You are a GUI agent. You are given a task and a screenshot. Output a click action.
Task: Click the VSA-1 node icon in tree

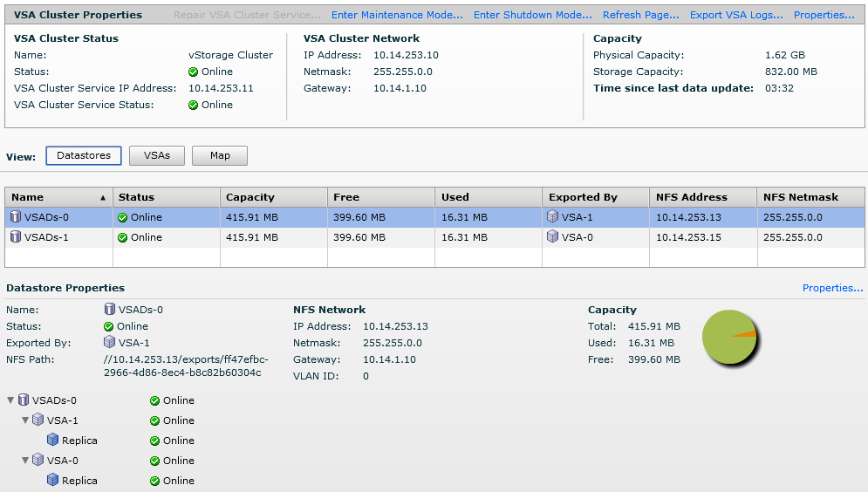[x=38, y=420]
